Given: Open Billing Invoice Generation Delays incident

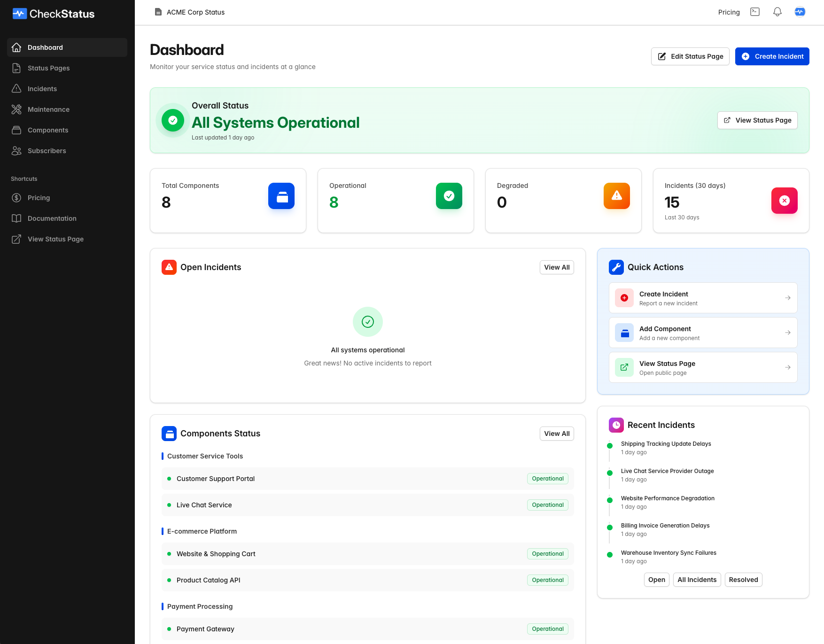Looking at the screenshot, I should (665, 526).
